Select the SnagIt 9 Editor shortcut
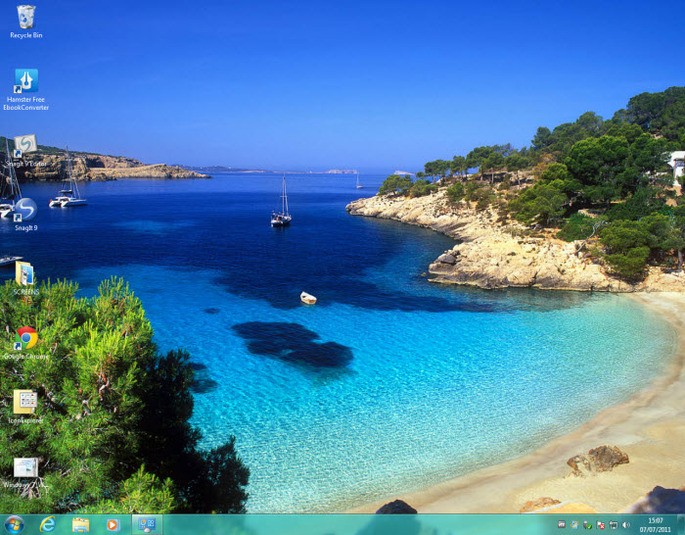This screenshot has width=685, height=535. click(26, 151)
